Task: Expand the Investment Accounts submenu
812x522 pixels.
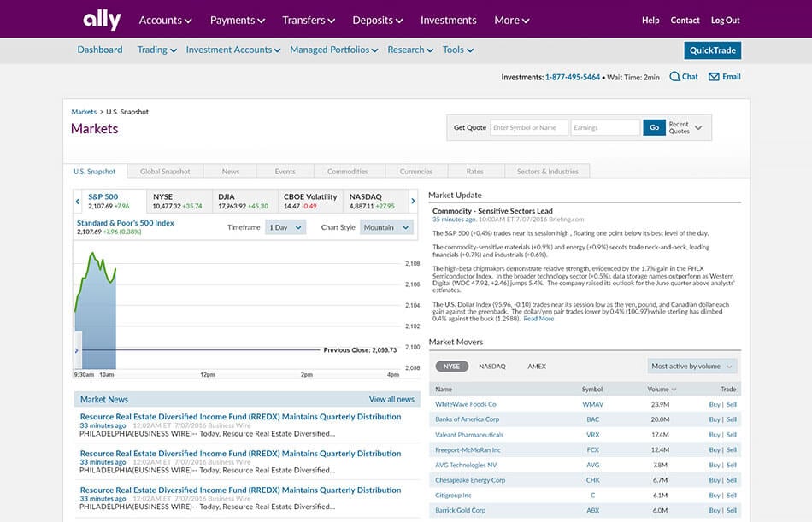Action: click(233, 50)
